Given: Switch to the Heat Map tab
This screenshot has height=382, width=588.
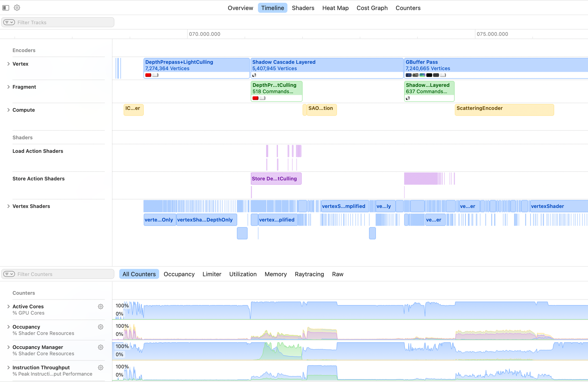Looking at the screenshot, I should click(335, 8).
